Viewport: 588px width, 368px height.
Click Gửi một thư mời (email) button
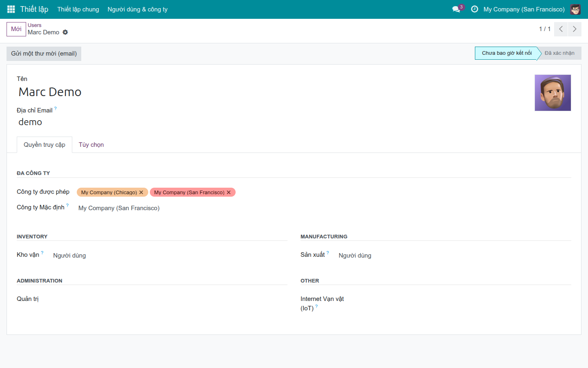tap(44, 54)
